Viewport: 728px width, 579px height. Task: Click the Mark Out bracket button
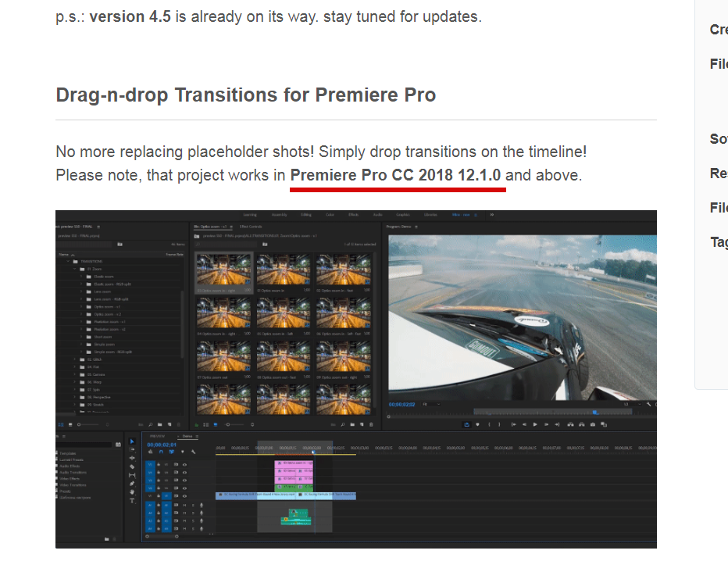(500, 424)
